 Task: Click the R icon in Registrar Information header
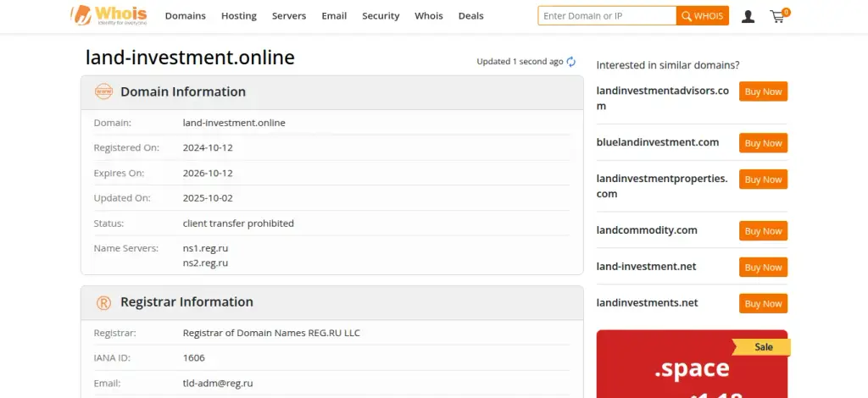(x=103, y=302)
